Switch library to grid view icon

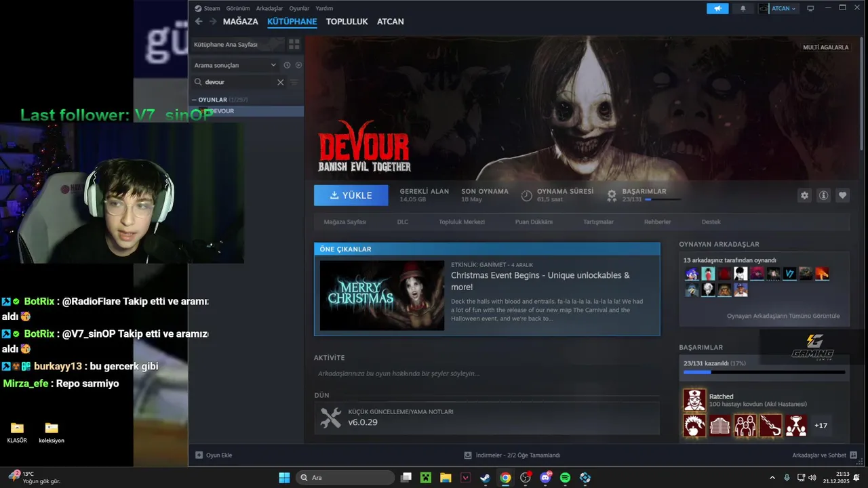click(294, 44)
